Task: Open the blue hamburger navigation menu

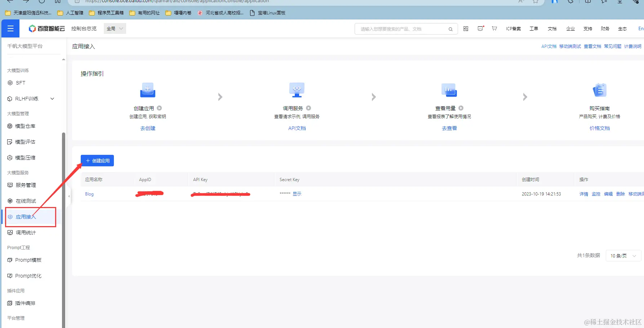Action: [x=10, y=28]
